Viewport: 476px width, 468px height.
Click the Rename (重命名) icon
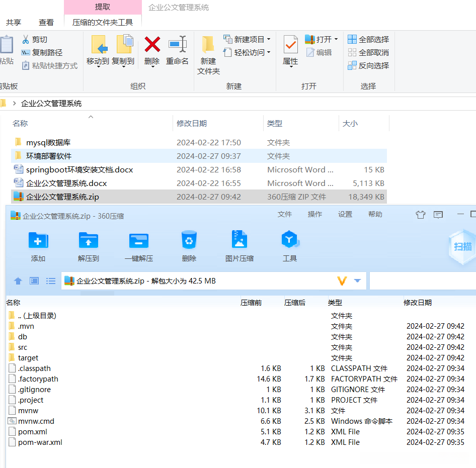[177, 44]
